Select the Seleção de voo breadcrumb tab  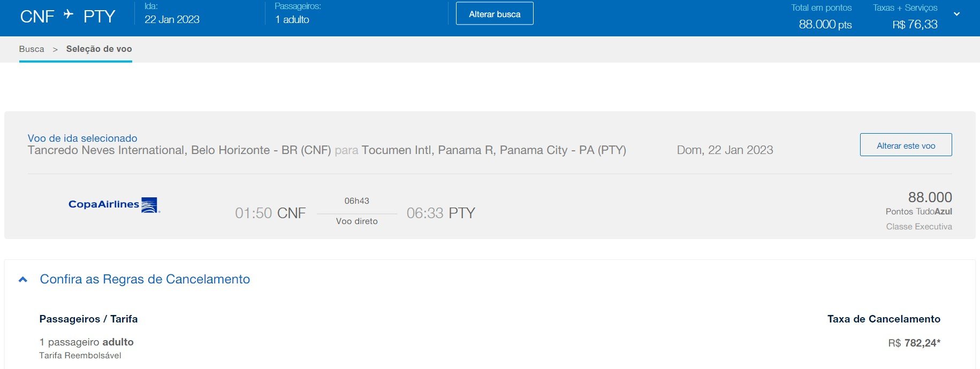point(99,49)
